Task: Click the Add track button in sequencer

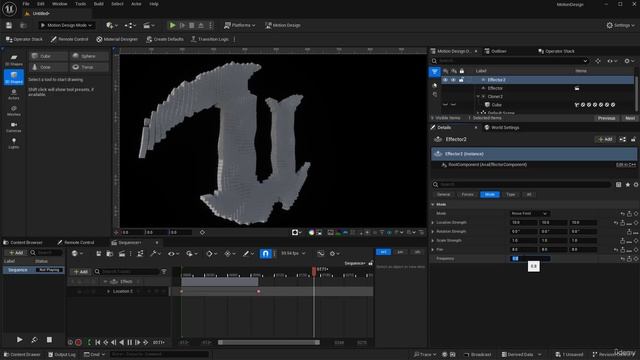Action: [80, 272]
